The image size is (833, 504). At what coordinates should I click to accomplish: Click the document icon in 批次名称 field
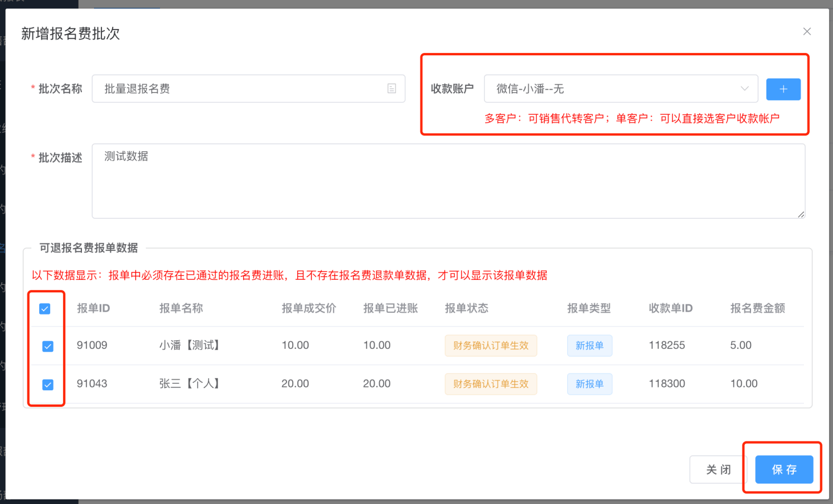[x=392, y=89]
